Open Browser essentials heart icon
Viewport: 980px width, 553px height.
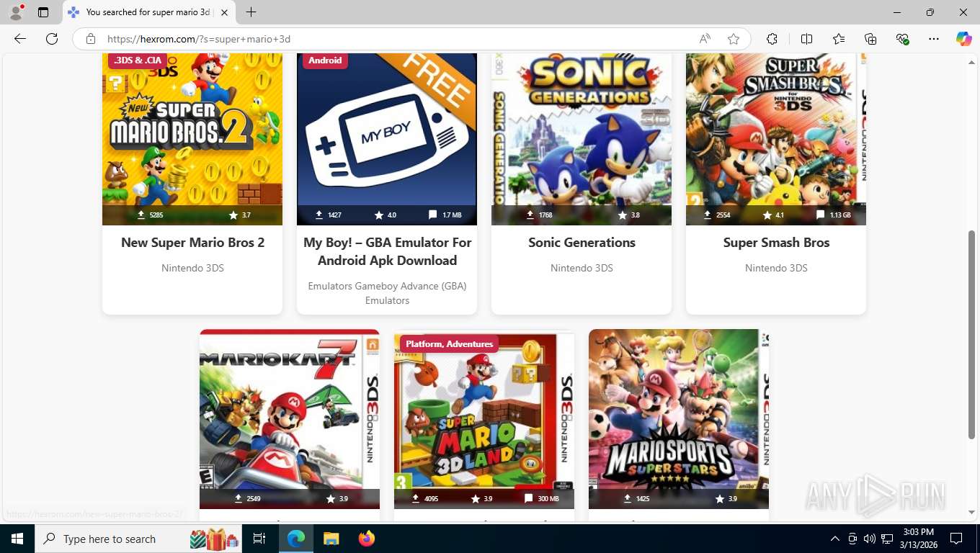(x=902, y=39)
